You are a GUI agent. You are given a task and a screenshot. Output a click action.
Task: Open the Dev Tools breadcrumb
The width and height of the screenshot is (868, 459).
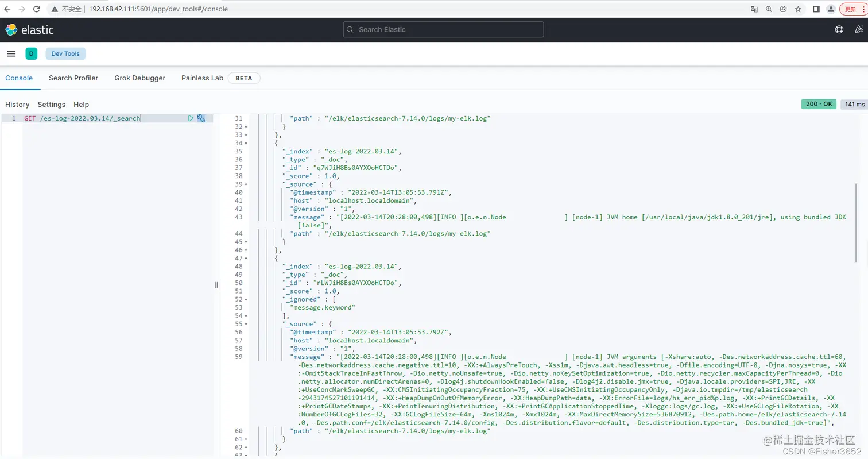(65, 53)
